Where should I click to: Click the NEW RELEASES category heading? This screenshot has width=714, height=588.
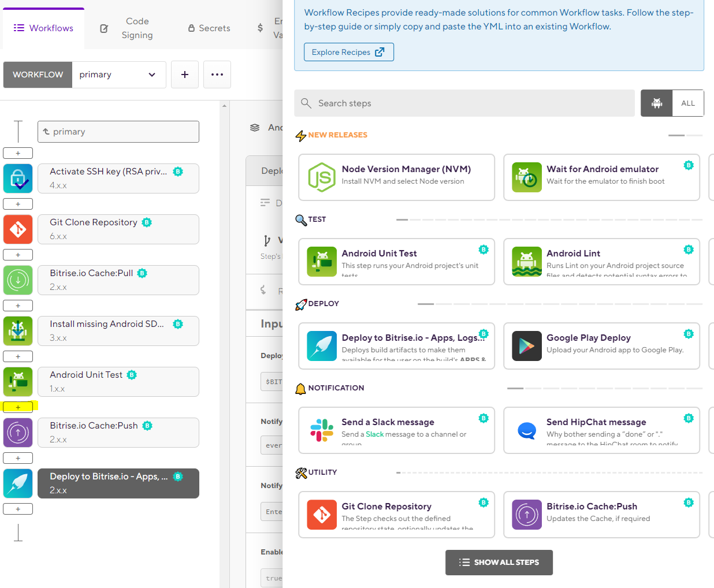pyautogui.click(x=337, y=135)
